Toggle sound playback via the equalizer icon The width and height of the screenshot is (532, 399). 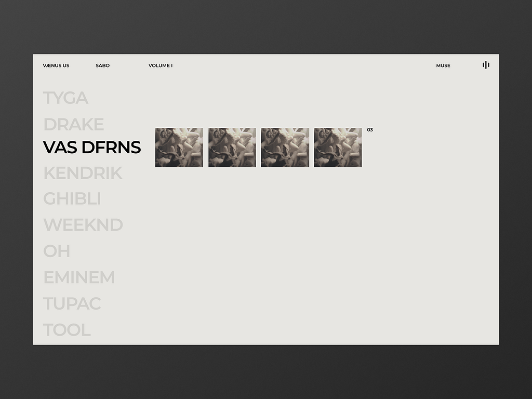pyautogui.click(x=485, y=64)
